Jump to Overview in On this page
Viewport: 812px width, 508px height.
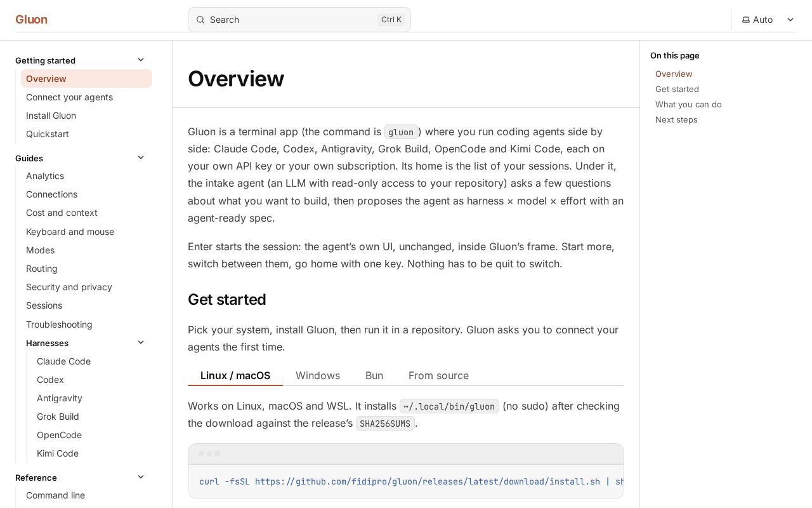point(674,74)
